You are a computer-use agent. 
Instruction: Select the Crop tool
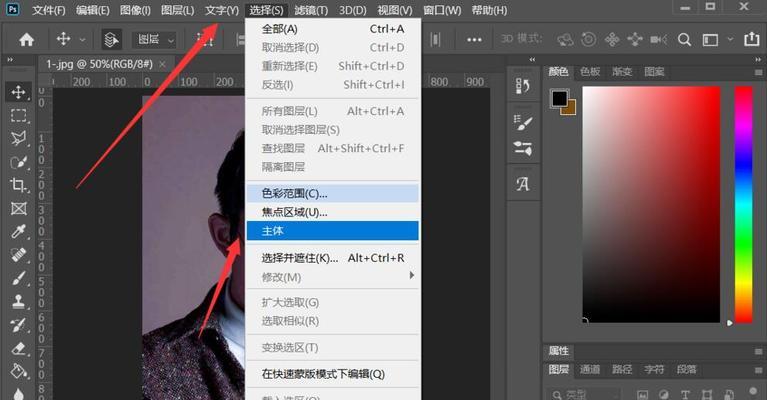click(x=19, y=185)
